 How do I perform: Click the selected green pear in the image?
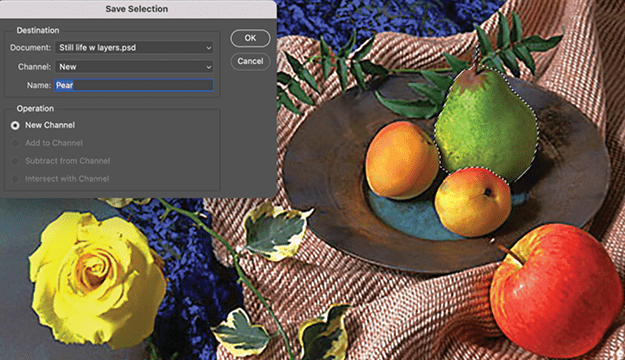tap(487, 124)
